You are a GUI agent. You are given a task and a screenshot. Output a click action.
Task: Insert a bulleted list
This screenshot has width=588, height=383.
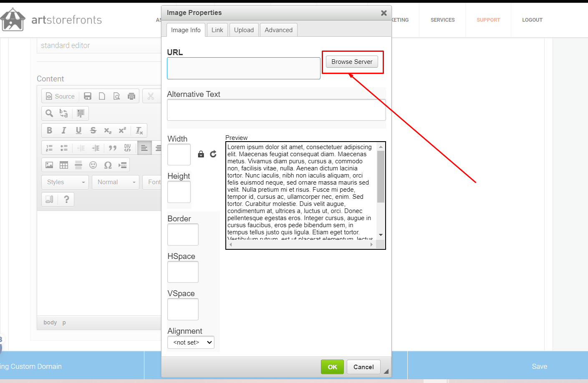(64, 148)
